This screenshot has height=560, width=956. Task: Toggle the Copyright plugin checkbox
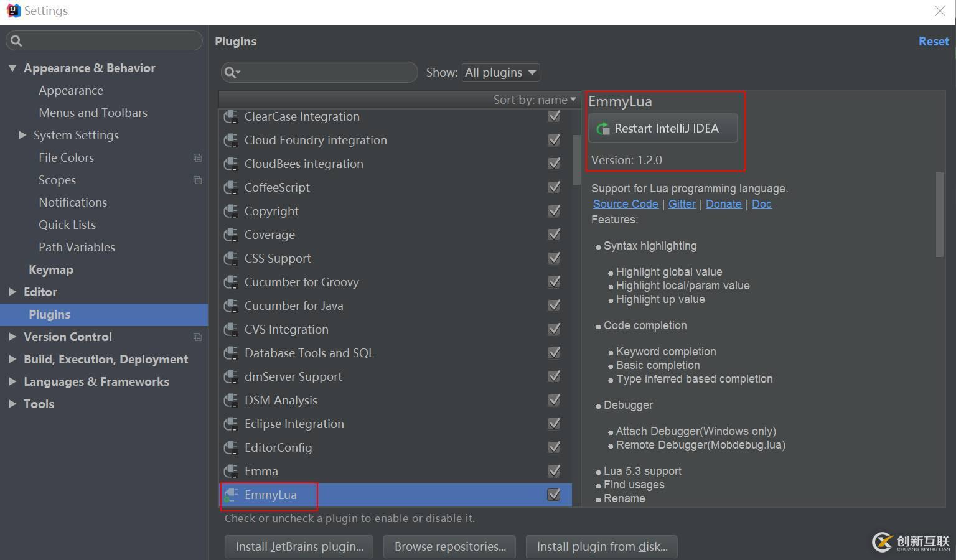(553, 211)
